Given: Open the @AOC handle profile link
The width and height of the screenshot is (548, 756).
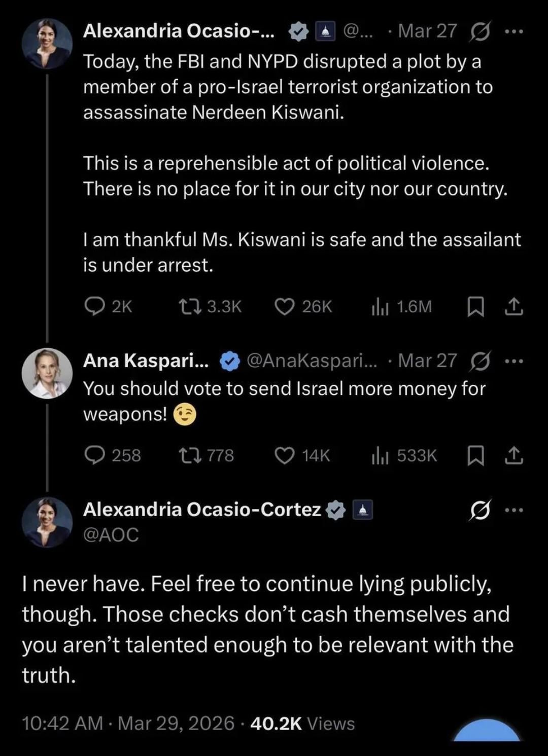Looking at the screenshot, I should pyautogui.click(x=111, y=535).
